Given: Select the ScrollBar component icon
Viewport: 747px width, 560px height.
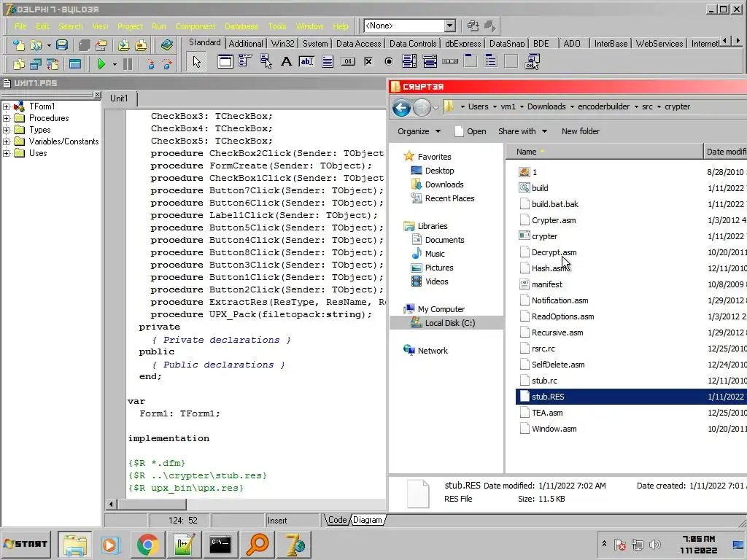Looking at the screenshot, I should (x=449, y=61).
